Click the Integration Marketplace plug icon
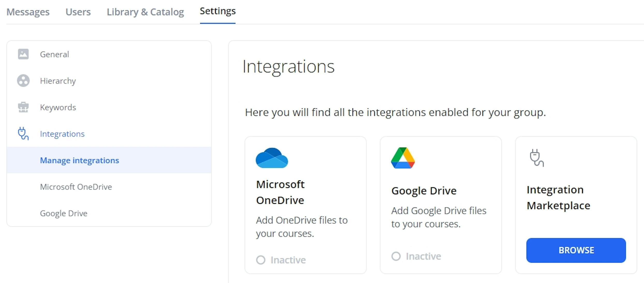Viewport: 644px width, 283px height. [x=537, y=158]
